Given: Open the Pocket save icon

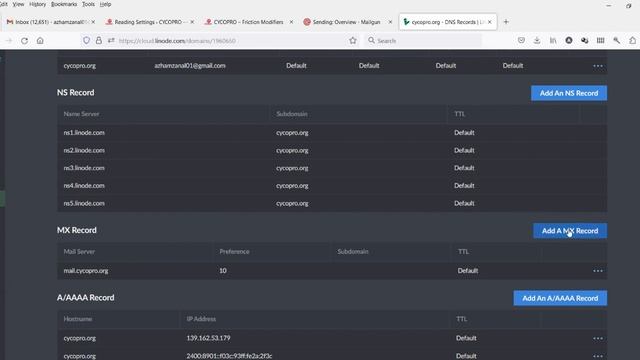Looking at the screenshot, I should [521, 40].
